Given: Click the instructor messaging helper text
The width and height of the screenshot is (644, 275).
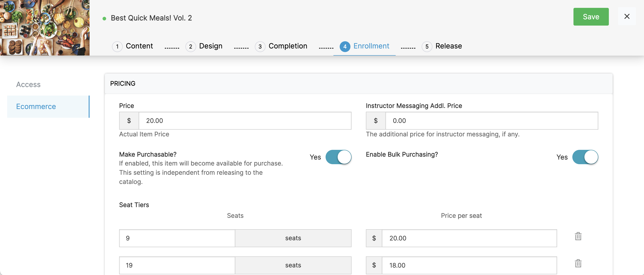Looking at the screenshot, I should [442, 134].
